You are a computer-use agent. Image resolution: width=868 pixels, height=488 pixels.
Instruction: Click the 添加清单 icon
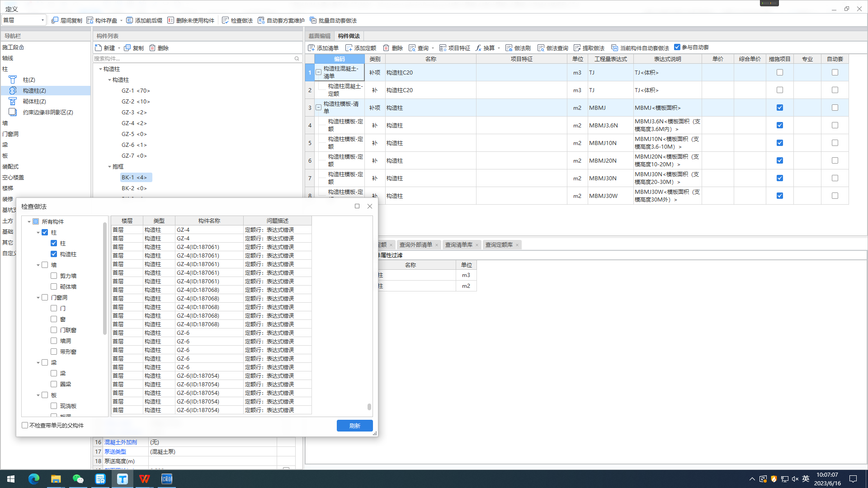(311, 48)
